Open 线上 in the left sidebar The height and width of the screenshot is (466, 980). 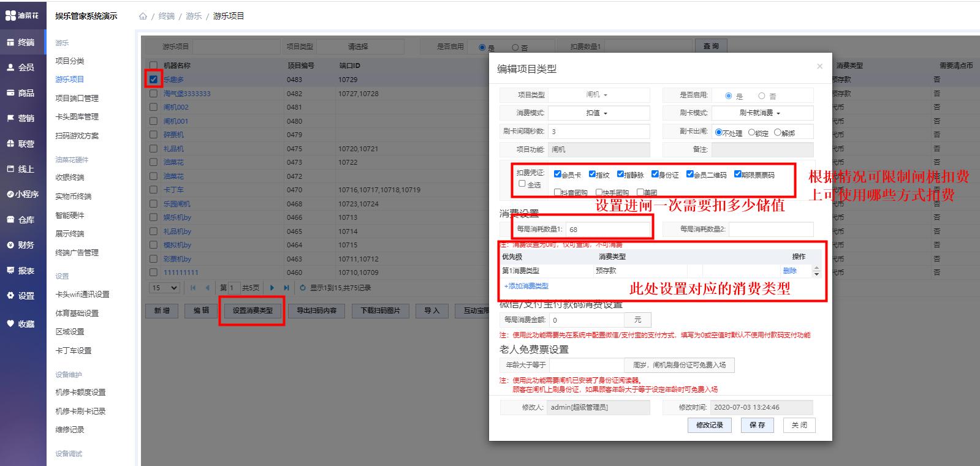click(x=23, y=169)
